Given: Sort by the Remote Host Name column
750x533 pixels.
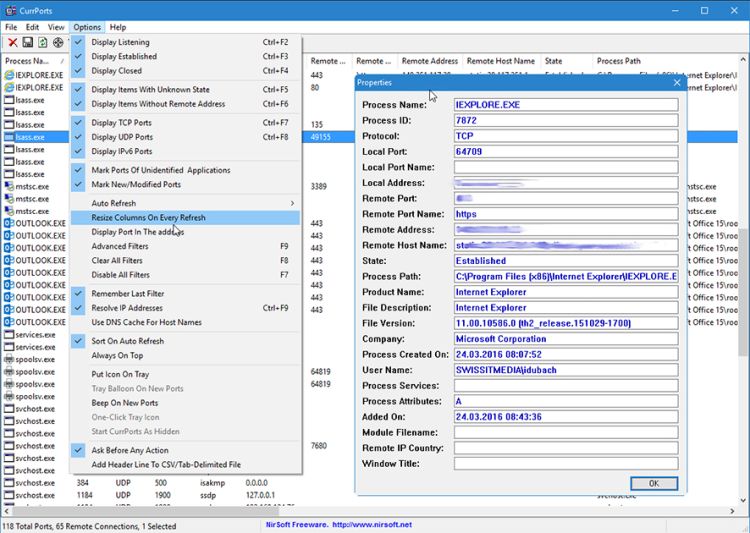Looking at the screenshot, I should coord(500,61).
